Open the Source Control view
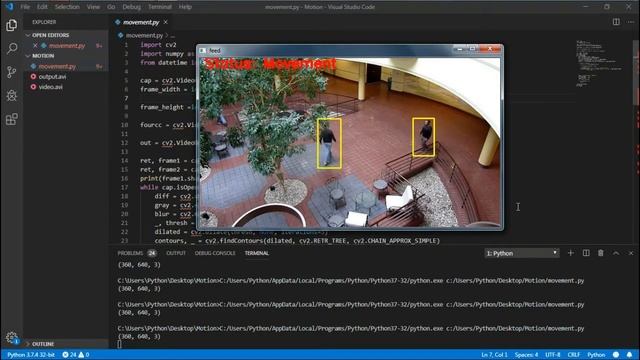The image size is (640, 360). pos(11,72)
